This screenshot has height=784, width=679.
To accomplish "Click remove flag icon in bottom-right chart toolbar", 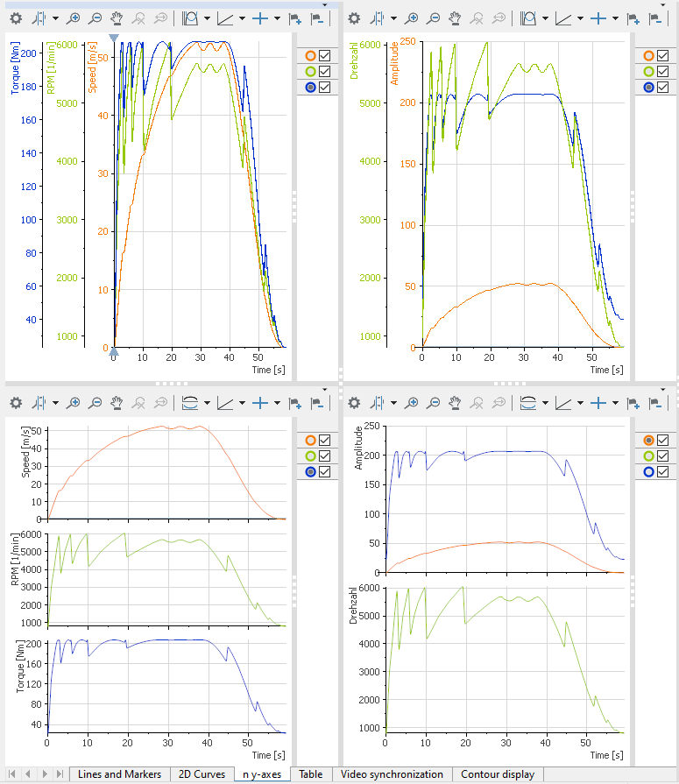I will (655, 403).
